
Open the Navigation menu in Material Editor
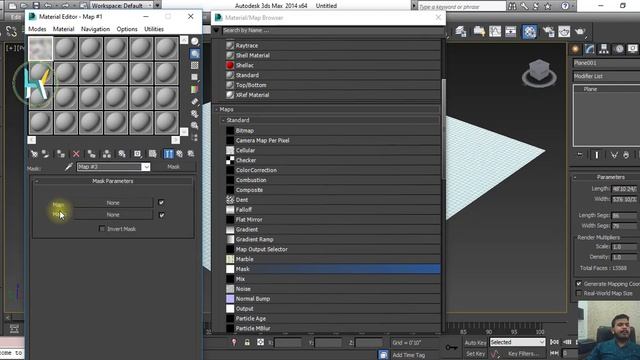point(95,29)
